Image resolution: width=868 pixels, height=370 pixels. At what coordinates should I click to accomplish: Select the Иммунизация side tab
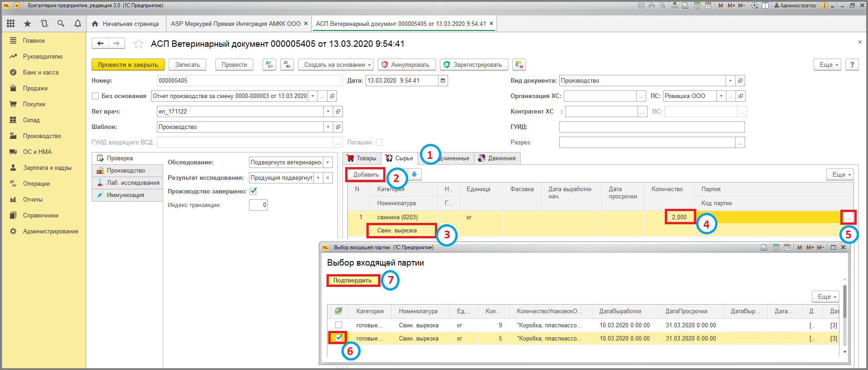[127, 195]
